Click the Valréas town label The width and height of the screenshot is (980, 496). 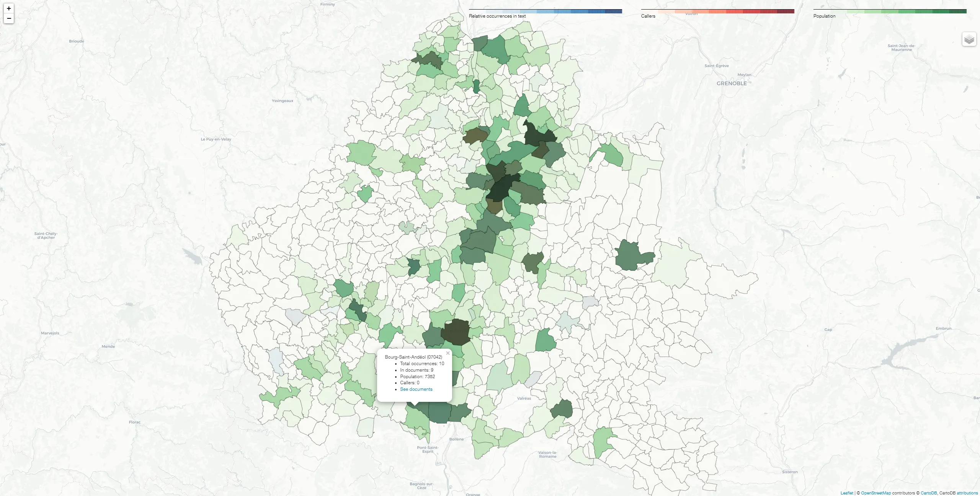click(x=524, y=398)
